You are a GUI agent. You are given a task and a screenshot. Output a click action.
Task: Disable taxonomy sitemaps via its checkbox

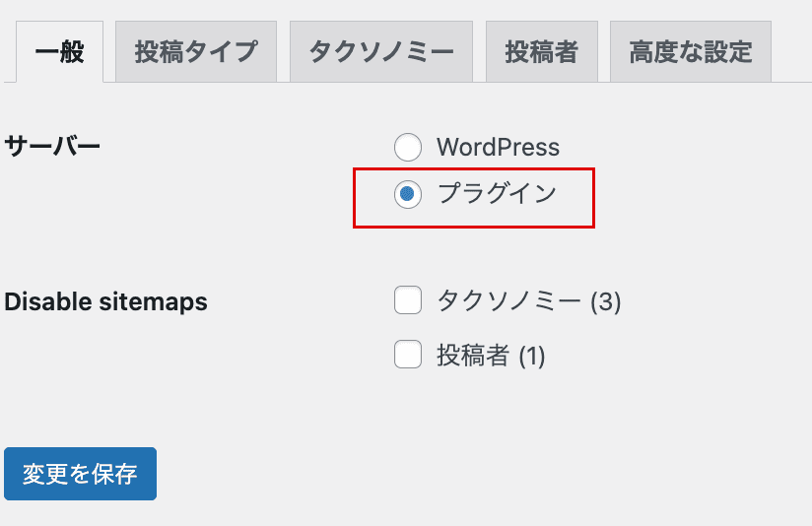coord(408,300)
